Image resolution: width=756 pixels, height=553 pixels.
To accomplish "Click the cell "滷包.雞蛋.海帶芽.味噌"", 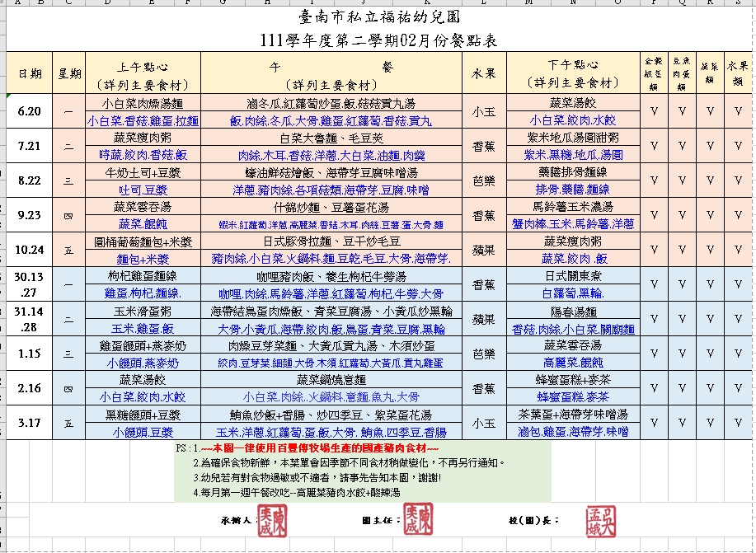I will [x=573, y=432].
